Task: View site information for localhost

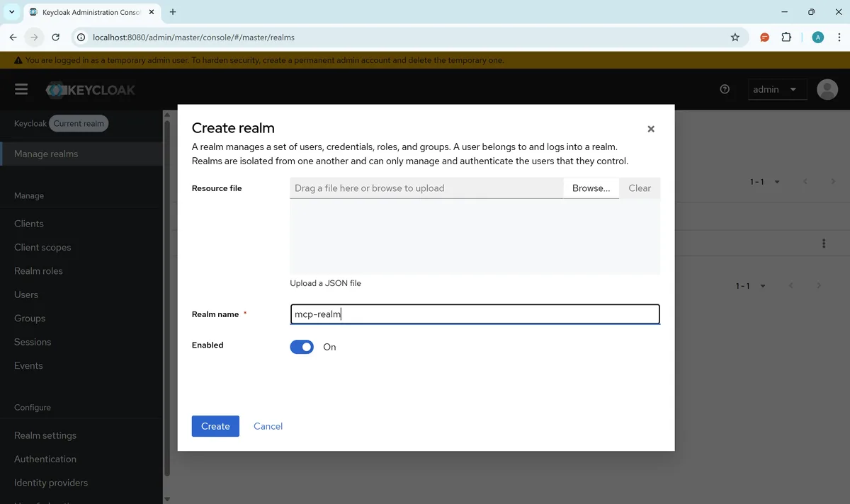Action: 81,38
